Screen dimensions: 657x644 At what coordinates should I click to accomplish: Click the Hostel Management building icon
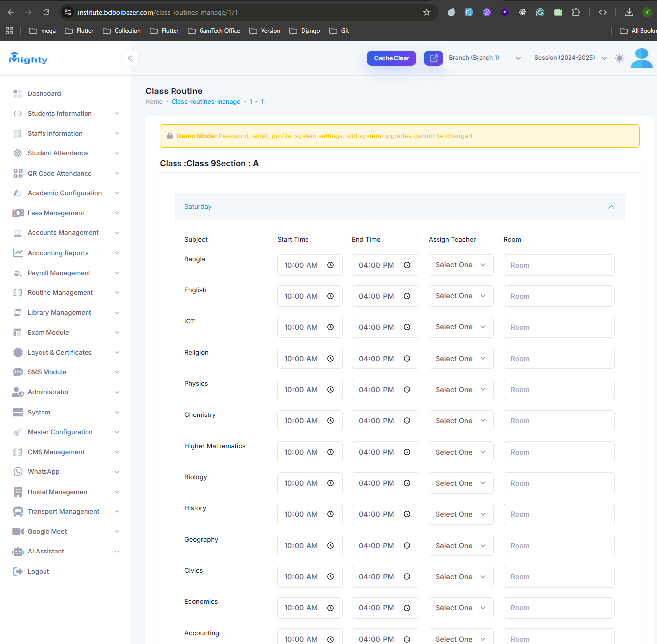click(x=18, y=492)
